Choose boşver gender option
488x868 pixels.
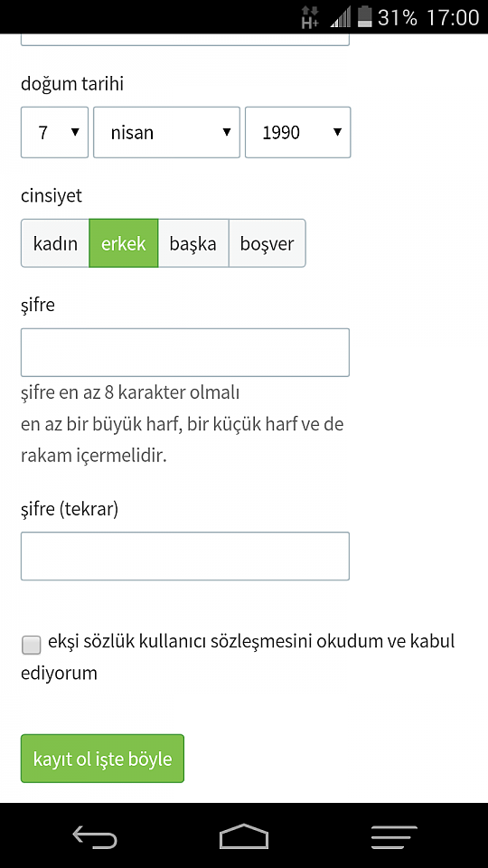(x=267, y=243)
